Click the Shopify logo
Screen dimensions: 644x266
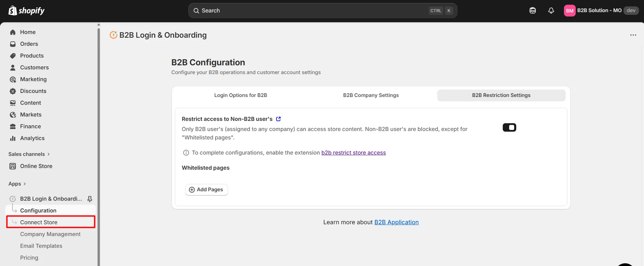pyautogui.click(x=26, y=11)
